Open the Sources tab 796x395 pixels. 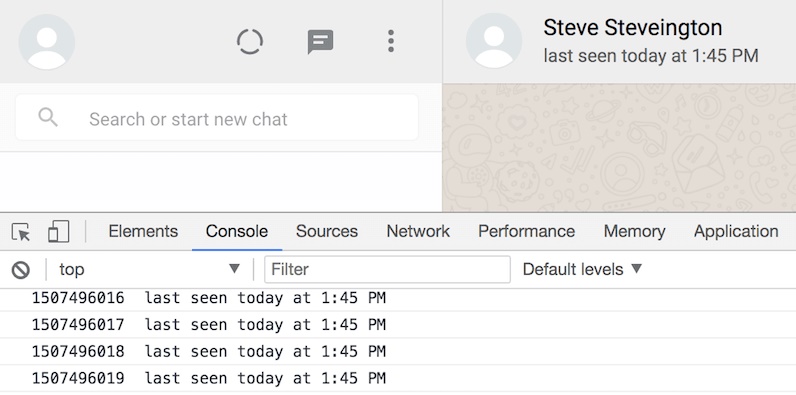327,232
